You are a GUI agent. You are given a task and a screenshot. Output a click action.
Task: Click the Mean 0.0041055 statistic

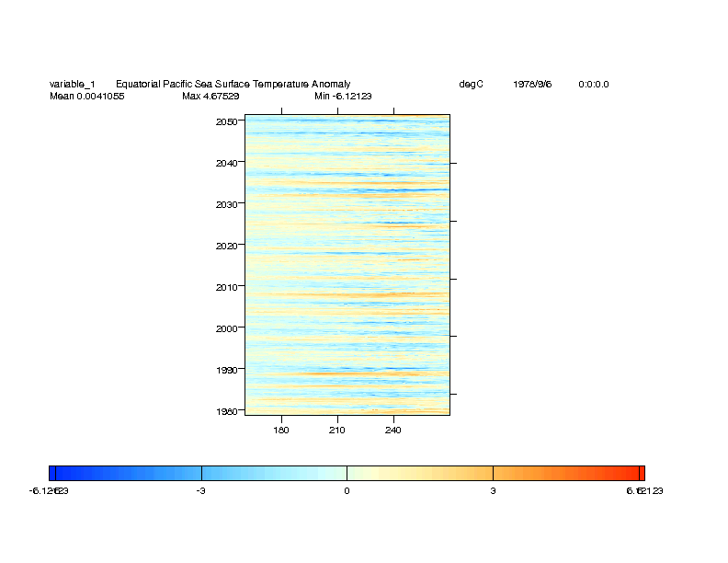click(x=86, y=96)
